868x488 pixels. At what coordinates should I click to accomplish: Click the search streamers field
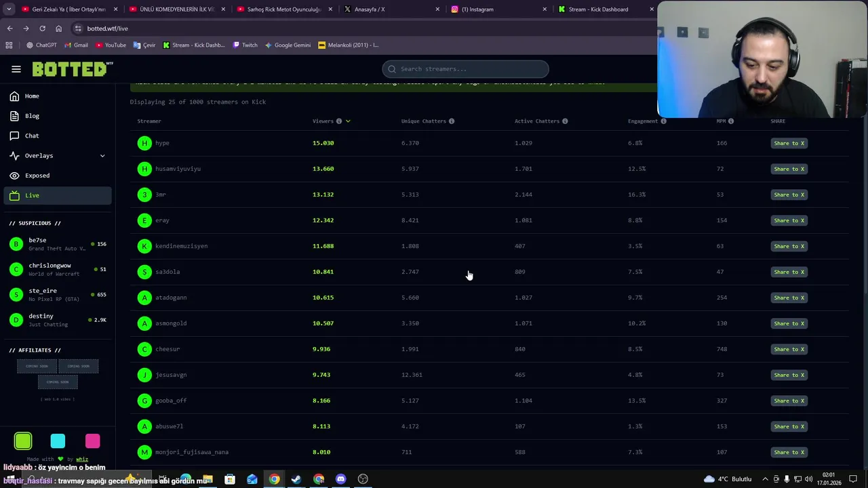click(465, 69)
